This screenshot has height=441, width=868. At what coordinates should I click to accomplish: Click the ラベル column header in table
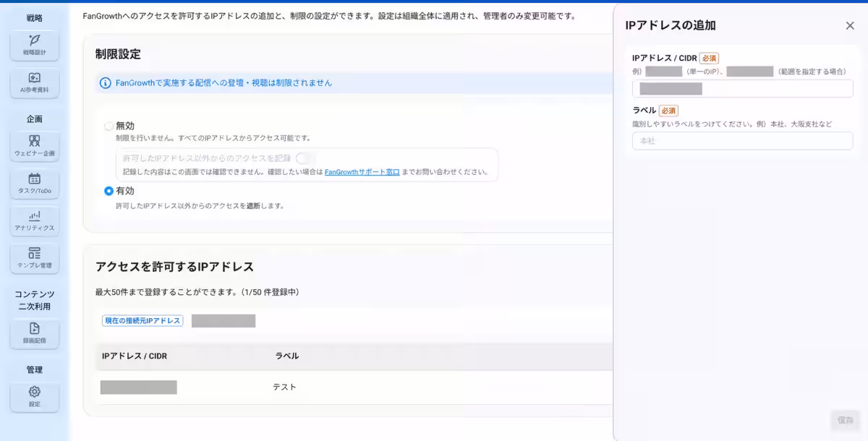coord(287,356)
